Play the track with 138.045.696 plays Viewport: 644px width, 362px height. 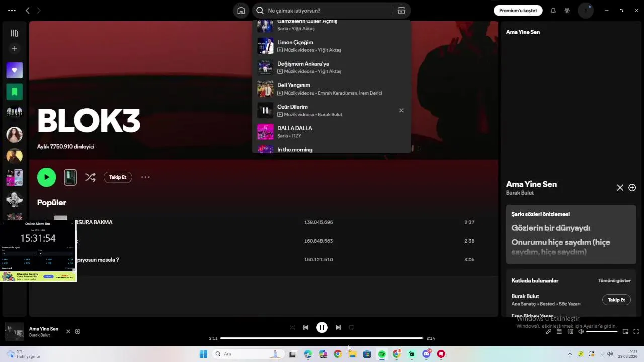click(x=264, y=222)
